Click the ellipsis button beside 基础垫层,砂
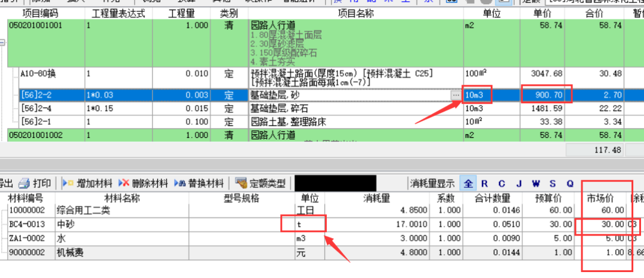The height and width of the screenshot is (278, 644). (x=456, y=95)
